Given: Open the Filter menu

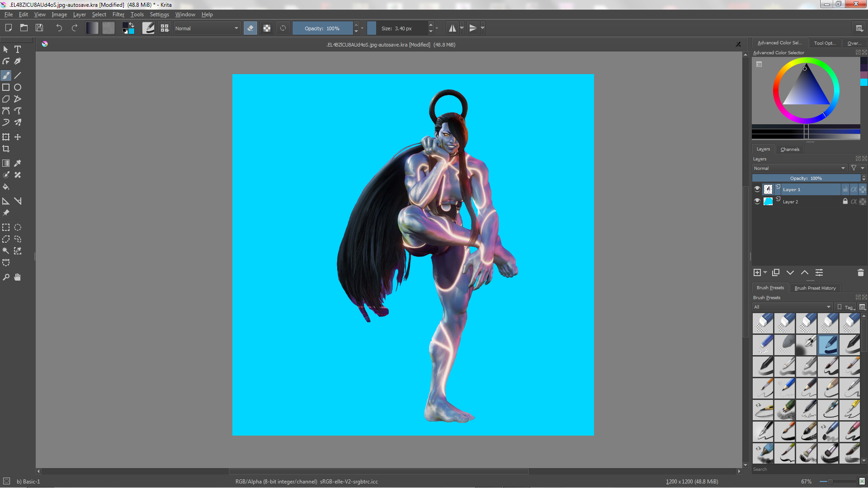Looking at the screenshot, I should click(118, 14).
